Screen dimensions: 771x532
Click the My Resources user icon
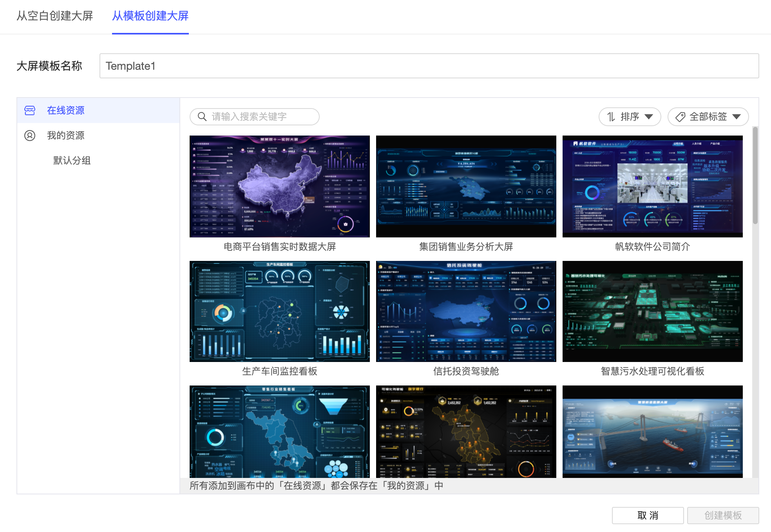point(30,136)
